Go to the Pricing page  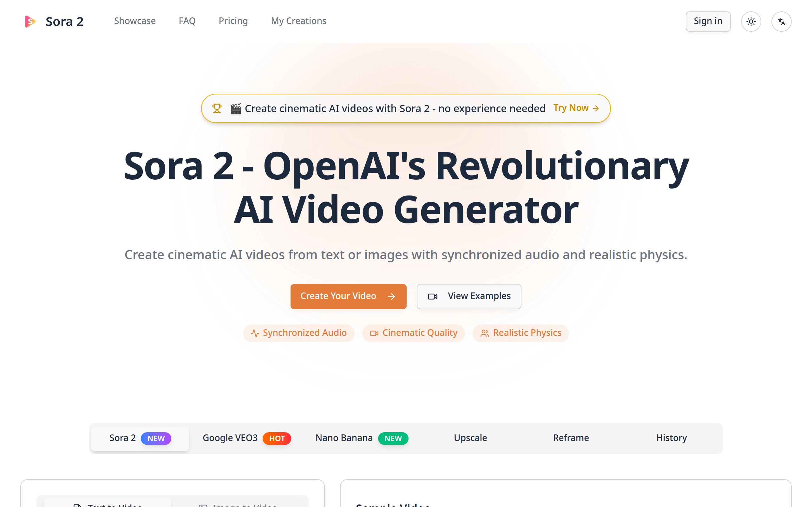coord(233,21)
